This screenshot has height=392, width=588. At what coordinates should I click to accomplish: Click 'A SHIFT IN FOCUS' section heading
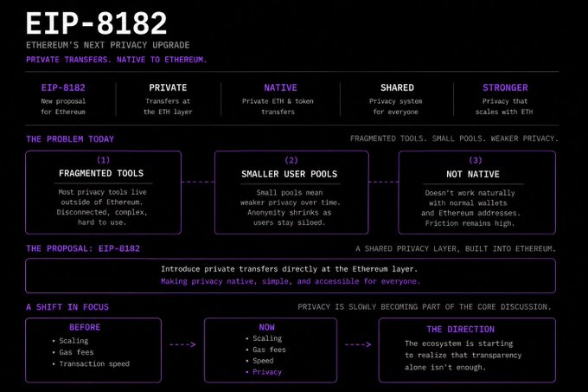coord(67,307)
